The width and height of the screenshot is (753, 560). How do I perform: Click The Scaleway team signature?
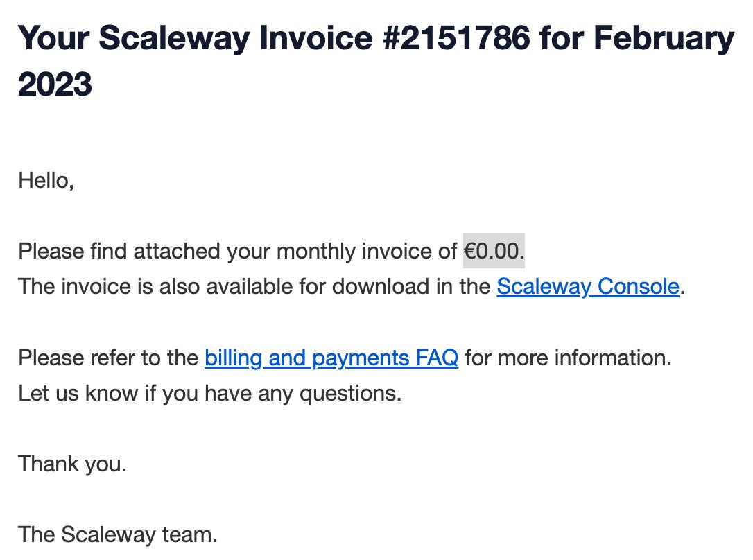[118, 534]
